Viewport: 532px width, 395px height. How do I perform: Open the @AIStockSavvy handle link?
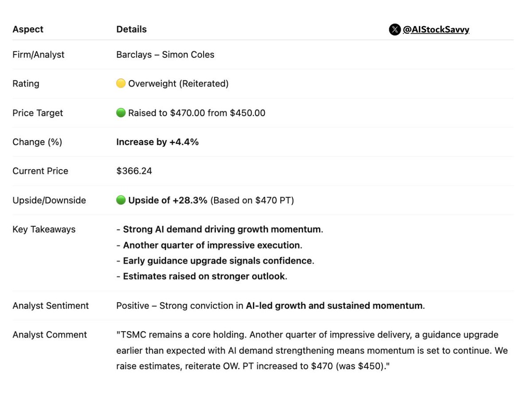point(436,30)
